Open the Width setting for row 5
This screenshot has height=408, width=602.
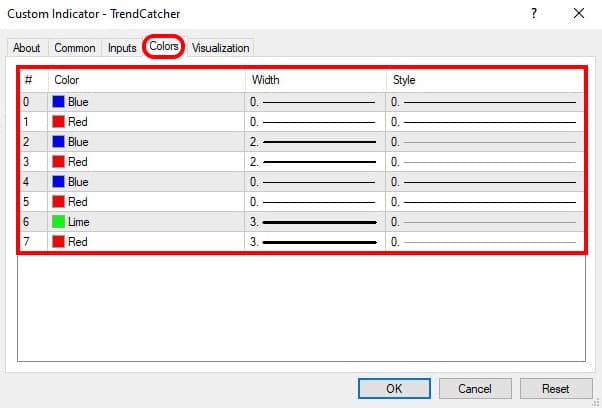coord(315,202)
